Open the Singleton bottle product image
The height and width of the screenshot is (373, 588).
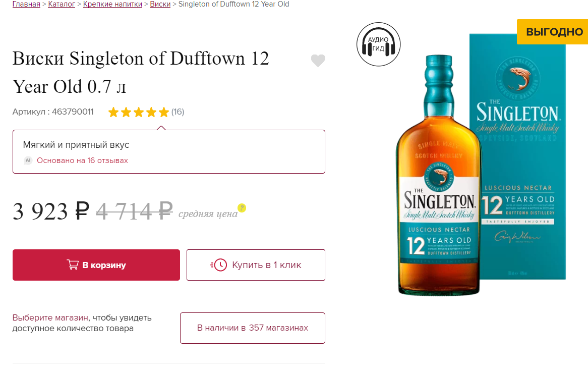438,175
